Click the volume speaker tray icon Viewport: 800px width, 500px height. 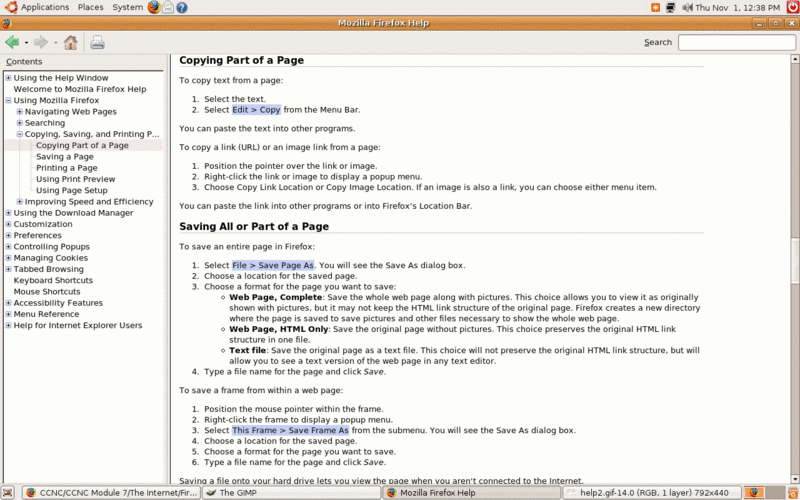[x=687, y=8]
